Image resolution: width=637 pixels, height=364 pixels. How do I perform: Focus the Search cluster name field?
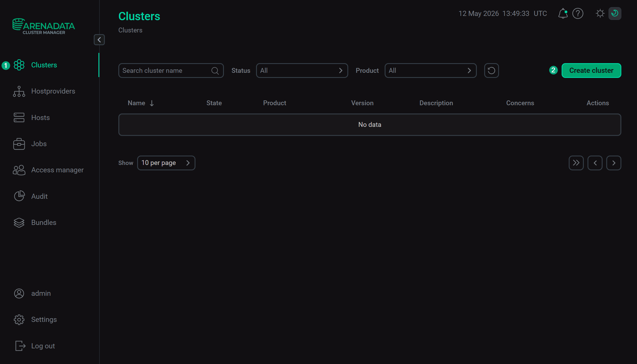pyautogui.click(x=171, y=71)
